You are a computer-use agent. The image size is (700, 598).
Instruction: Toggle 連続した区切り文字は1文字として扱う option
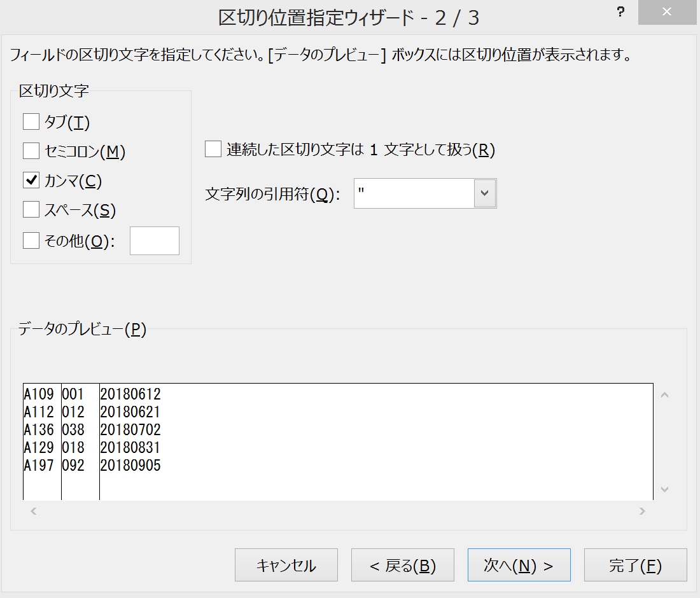pyautogui.click(x=213, y=149)
